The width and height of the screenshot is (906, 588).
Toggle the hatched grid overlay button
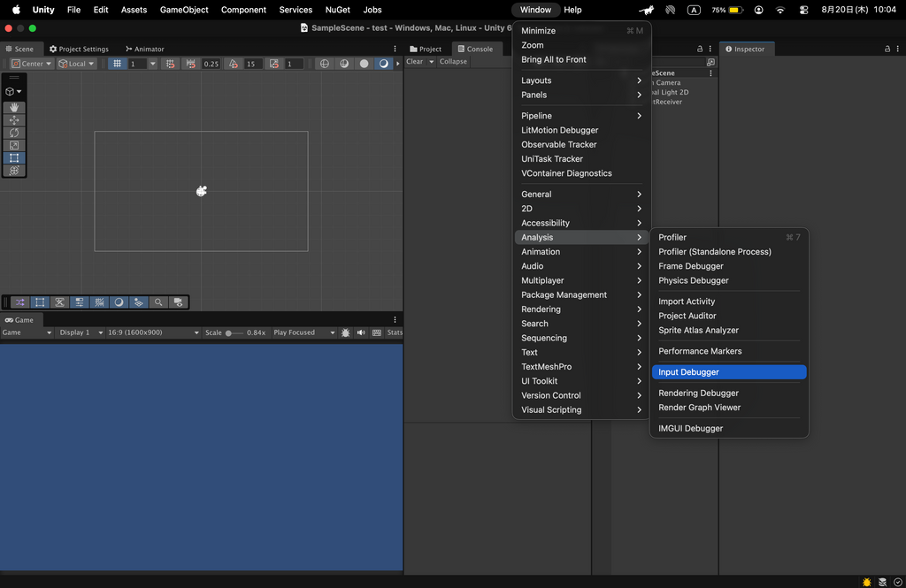click(x=99, y=302)
